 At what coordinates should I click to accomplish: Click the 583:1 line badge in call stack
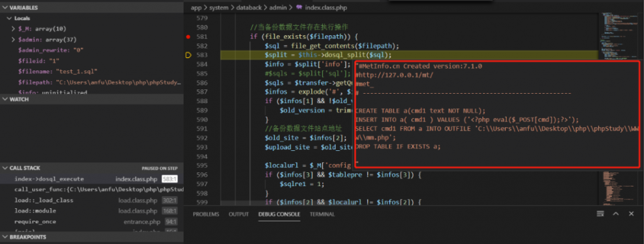point(169,179)
